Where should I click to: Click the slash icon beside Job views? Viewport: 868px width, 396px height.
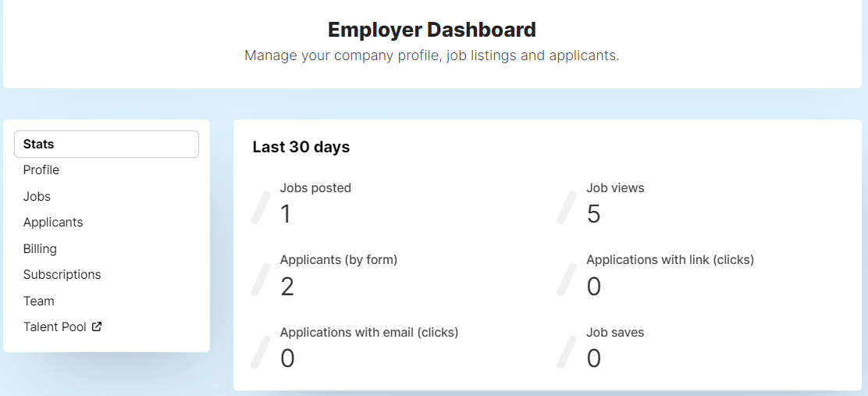pos(567,208)
